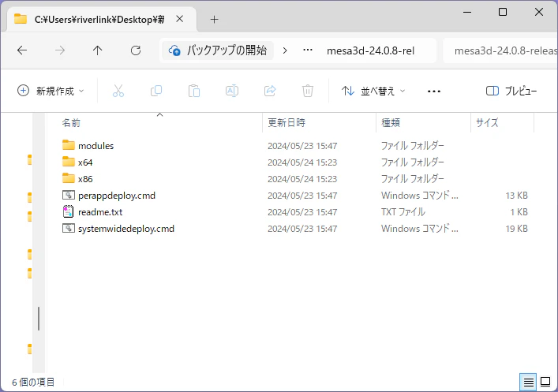Click mesa3d-24.0.8-rel breadcrumb
This screenshot has width=558, height=392.
click(x=370, y=50)
